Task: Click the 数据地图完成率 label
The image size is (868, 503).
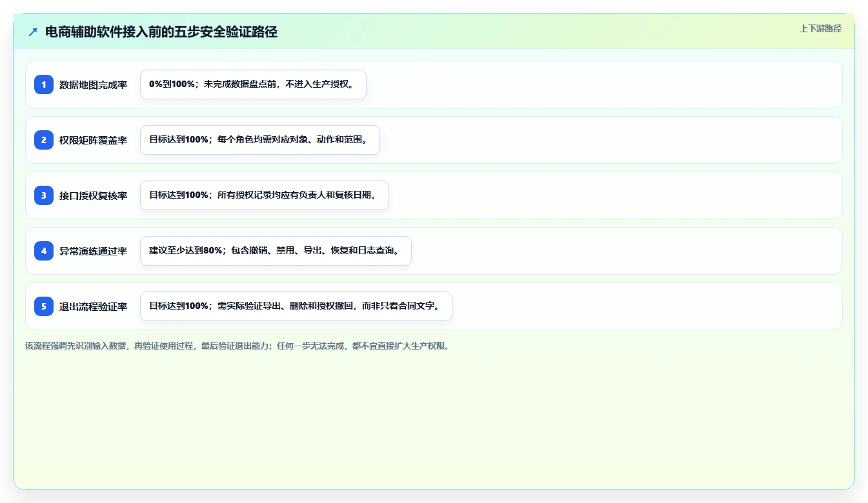Action: (x=93, y=84)
